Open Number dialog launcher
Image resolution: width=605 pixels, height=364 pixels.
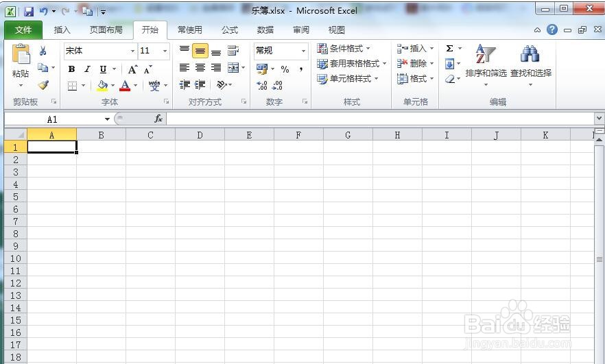tap(305, 101)
